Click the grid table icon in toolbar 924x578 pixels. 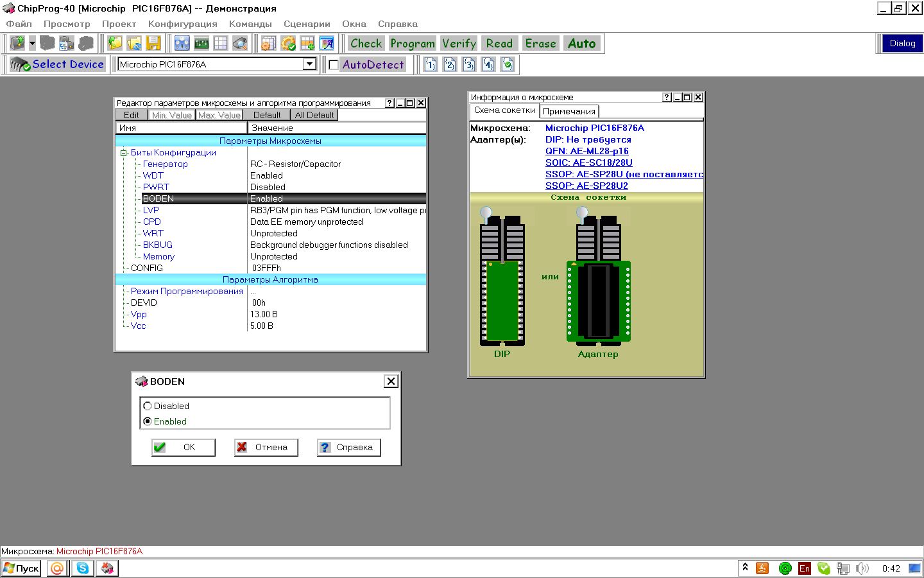coord(221,44)
